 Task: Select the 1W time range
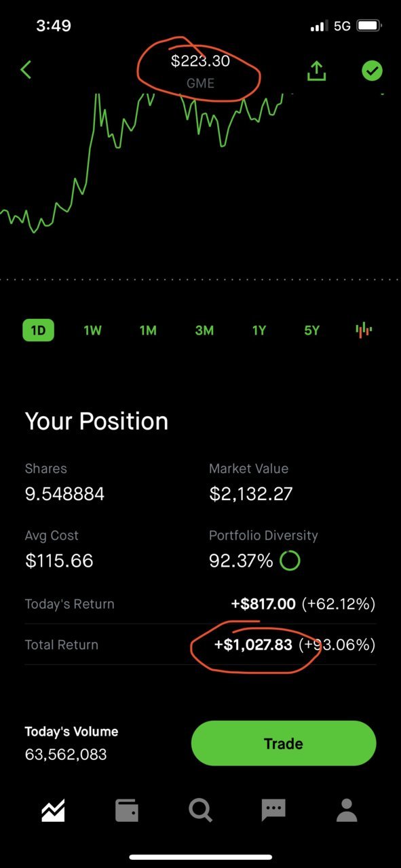[x=92, y=331]
